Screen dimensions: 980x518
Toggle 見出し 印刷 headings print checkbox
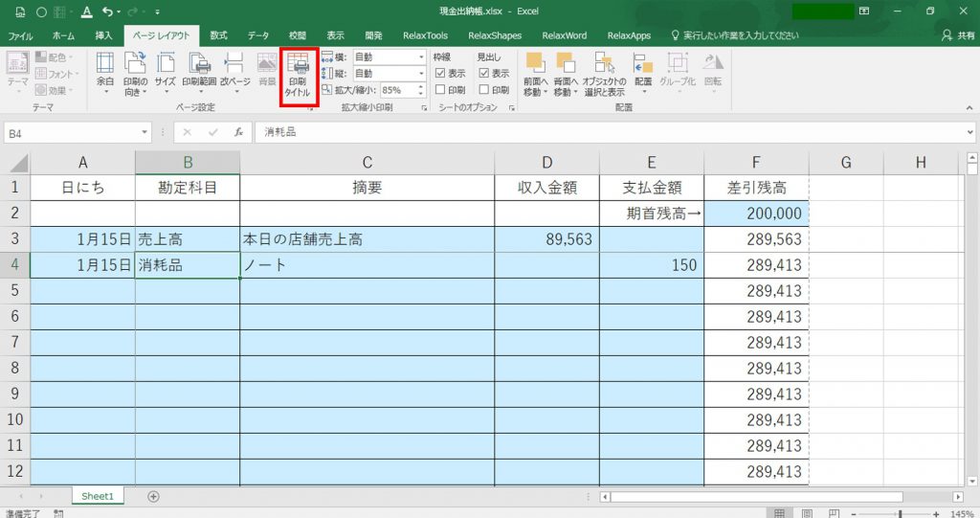(483, 89)
